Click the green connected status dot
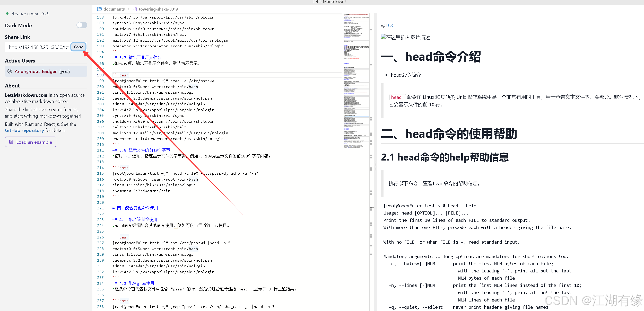Screen dimensions: 644x311 click(7, 13)
